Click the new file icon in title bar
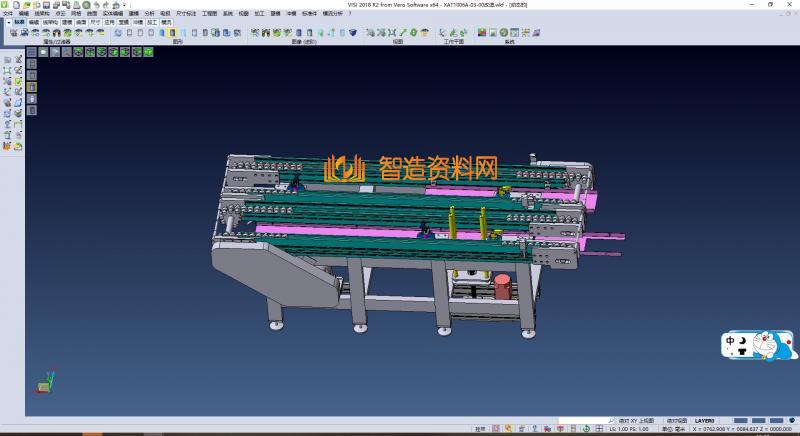The height and width of the screenshot is (436, 800). [17, 4]
